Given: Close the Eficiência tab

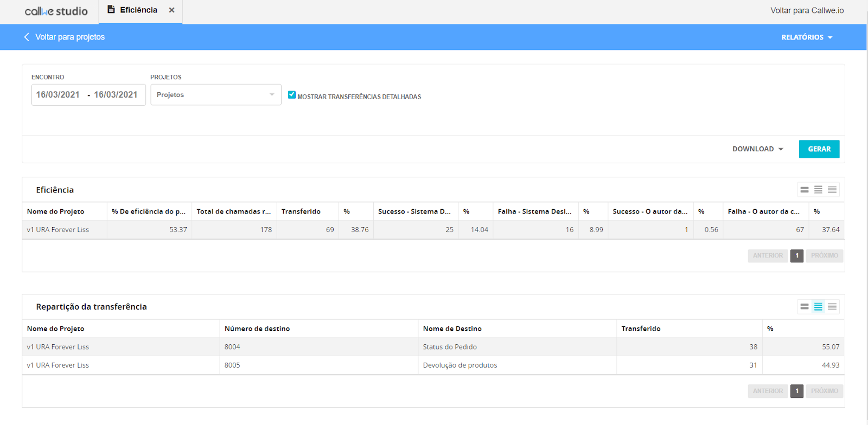Looking at the screenshot, I should 171,10.
